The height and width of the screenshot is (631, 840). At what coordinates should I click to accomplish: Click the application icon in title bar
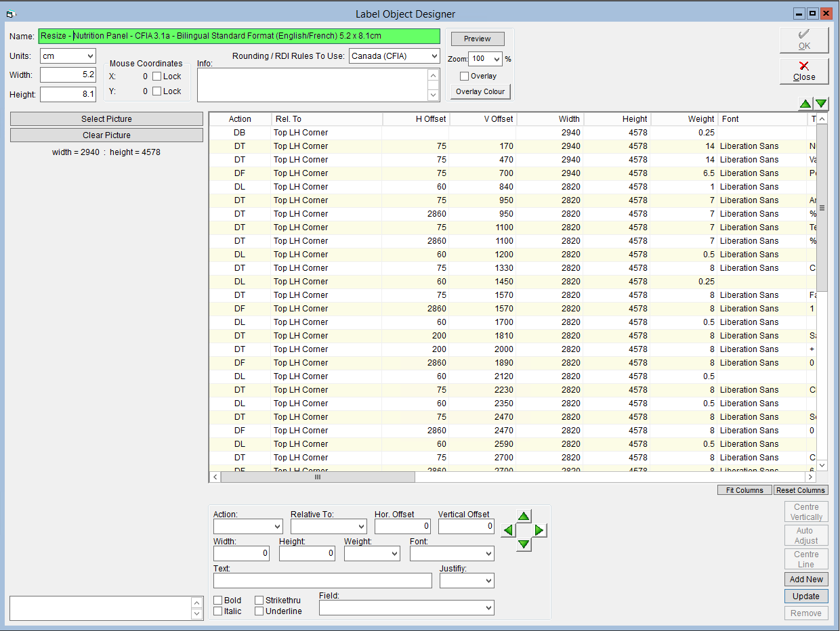(10, 14)
